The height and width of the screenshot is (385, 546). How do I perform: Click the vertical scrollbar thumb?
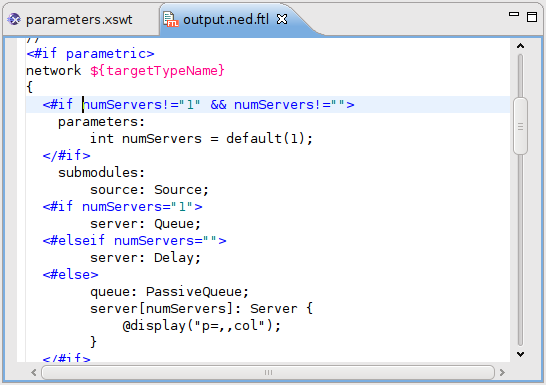tap(521, 126)
